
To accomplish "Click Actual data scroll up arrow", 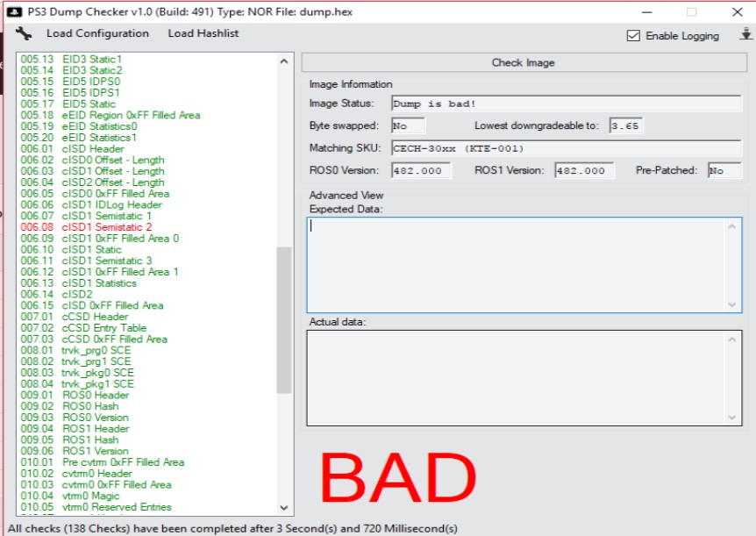I will 732,339.
